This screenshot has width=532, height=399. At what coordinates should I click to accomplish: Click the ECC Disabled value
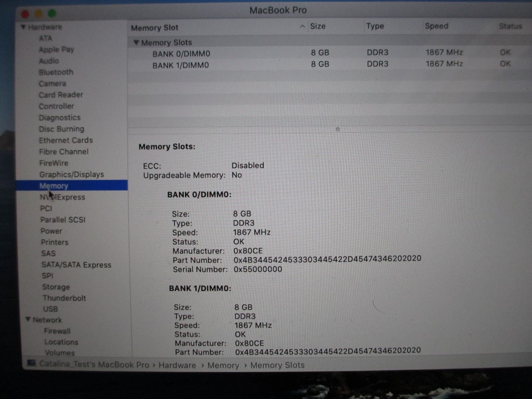[248, 166]
